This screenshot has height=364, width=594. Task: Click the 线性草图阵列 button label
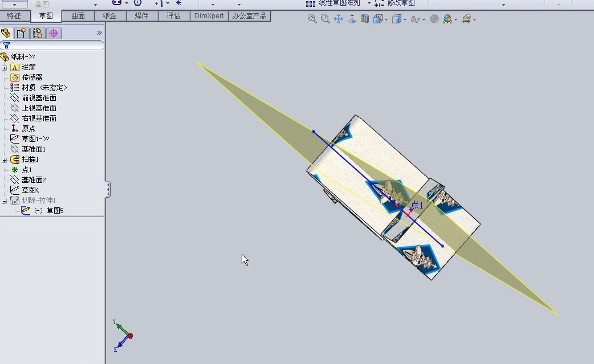click(x=339, y=3)
